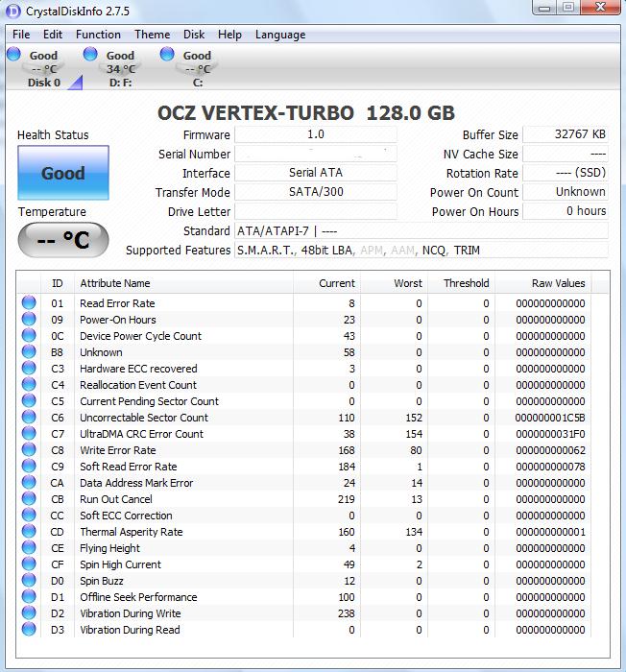This screenshot has width=626, height=672.
Task: Click the status orb for Soft ECC Correction
Action: pos(29,515)
